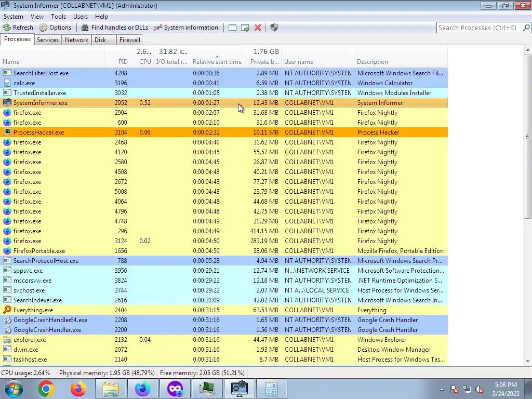Click the SearchFilterHost.exe process icon
Viewport: 532px width, 399px height.
pyautogui.click(x=7, y=73)
